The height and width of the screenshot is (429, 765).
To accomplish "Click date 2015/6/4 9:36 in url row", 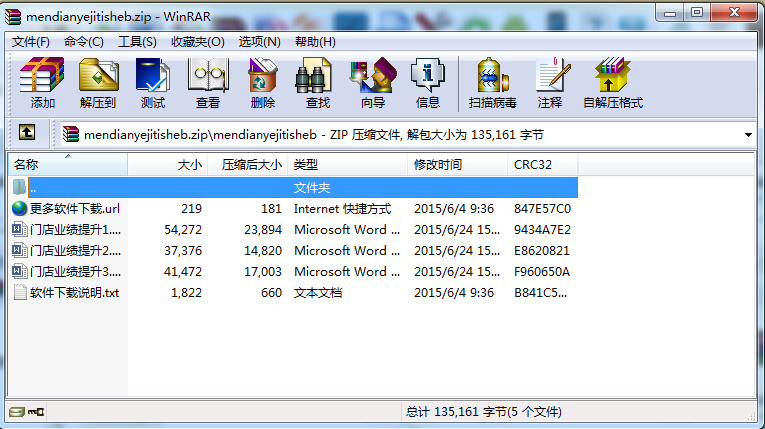I will point(454,209).
